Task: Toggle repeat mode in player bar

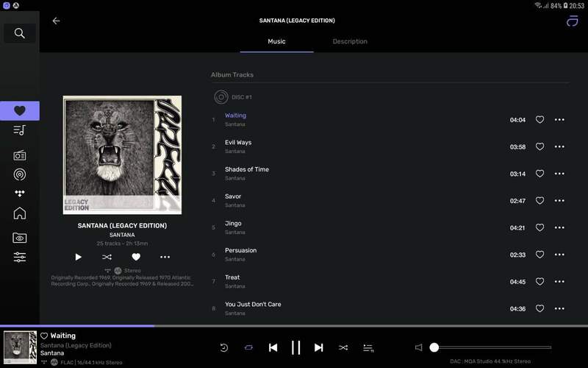Action: (x=248, y=347)
